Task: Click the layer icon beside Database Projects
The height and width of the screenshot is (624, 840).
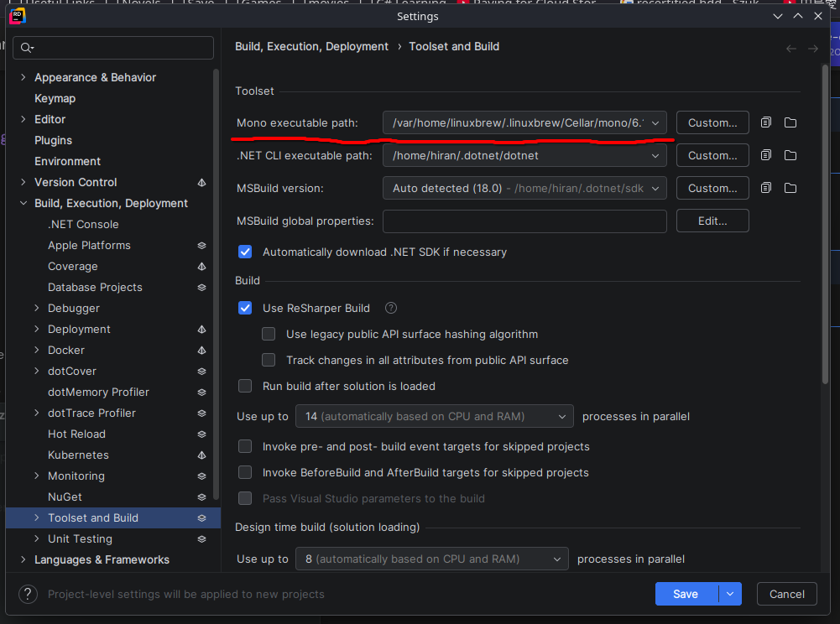Action: (x=201, y=287)
